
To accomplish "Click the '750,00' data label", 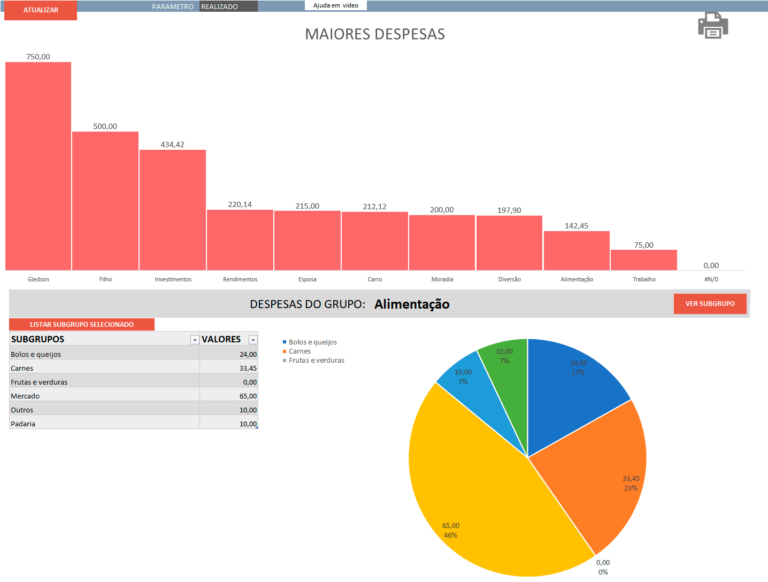I will [38, 57].
